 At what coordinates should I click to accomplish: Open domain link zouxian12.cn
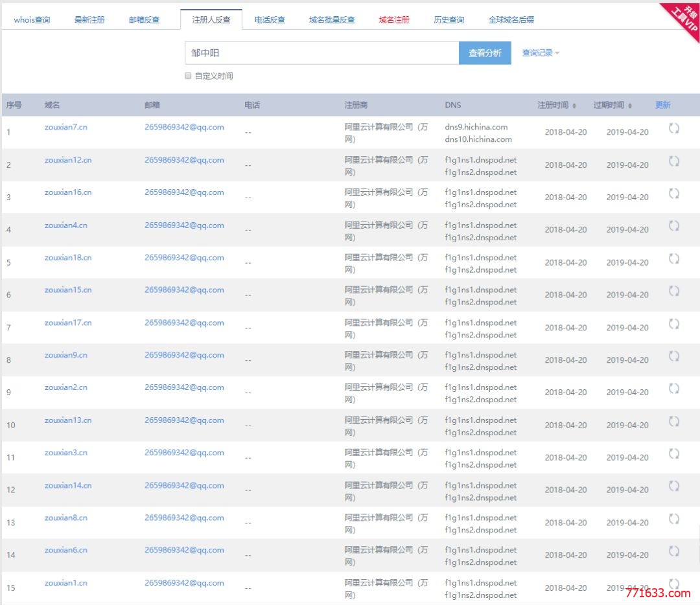pyautogui.click(x=68, y=160)
